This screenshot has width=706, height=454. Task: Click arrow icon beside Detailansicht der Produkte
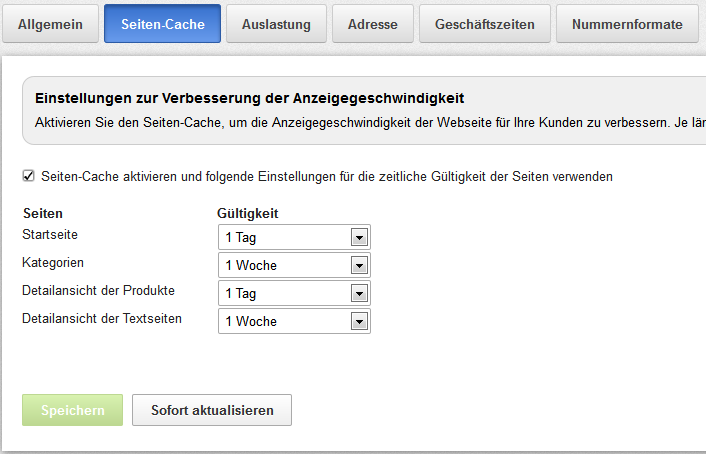[x=359, y=293]
